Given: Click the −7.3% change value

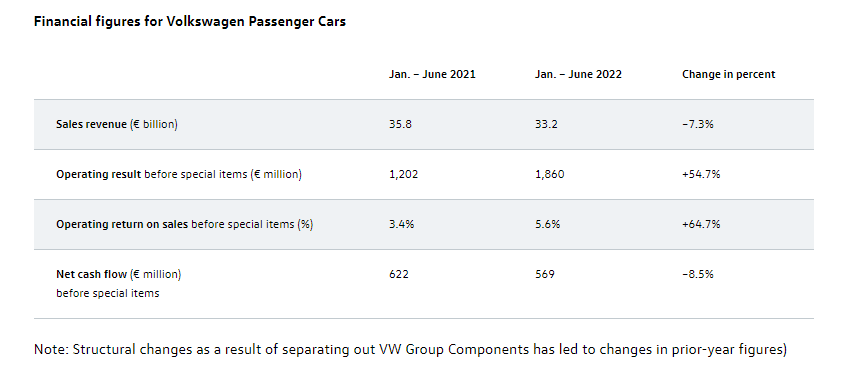Looking at the screenshot, I should click(698, 124).
